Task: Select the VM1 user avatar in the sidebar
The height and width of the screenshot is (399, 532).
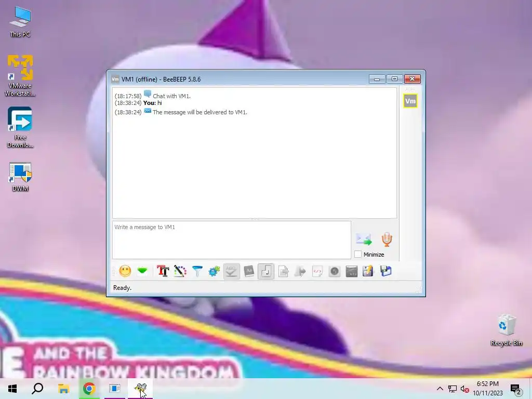Action: pos(410,101)
